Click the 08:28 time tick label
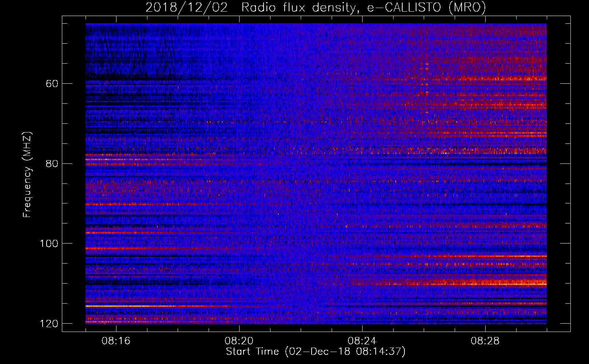 [485, 341]
